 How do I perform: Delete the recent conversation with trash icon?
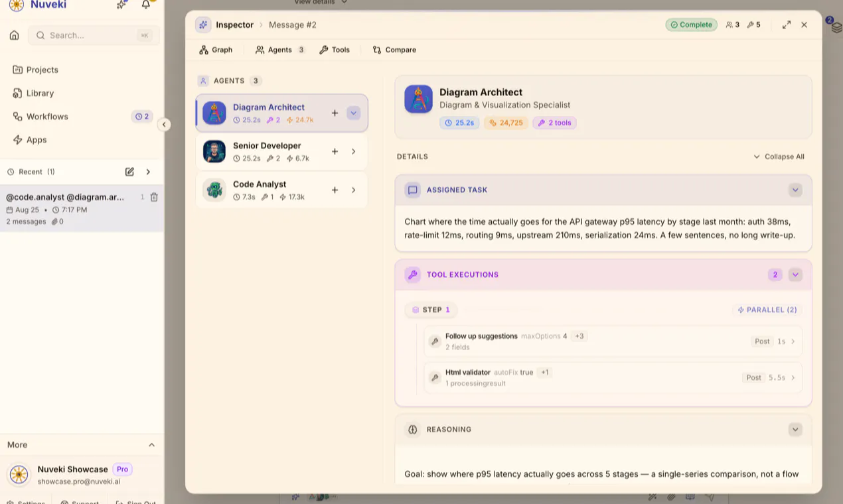pyautogui.click(x=154, y=197)
